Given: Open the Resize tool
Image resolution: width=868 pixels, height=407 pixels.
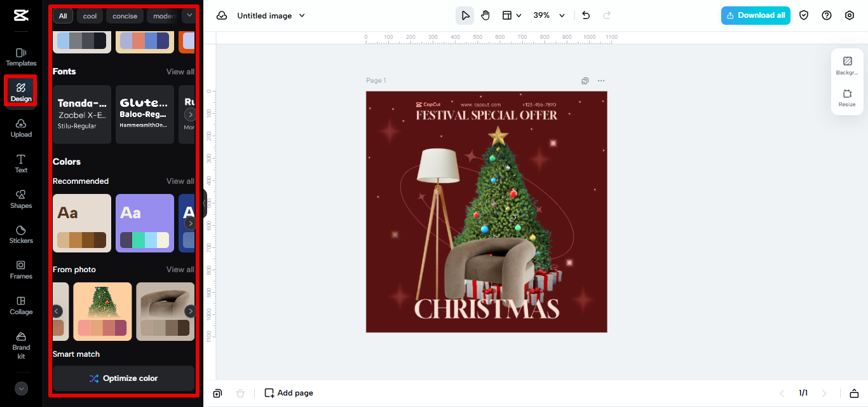Looking at the screenshot, I should (847, 98).
